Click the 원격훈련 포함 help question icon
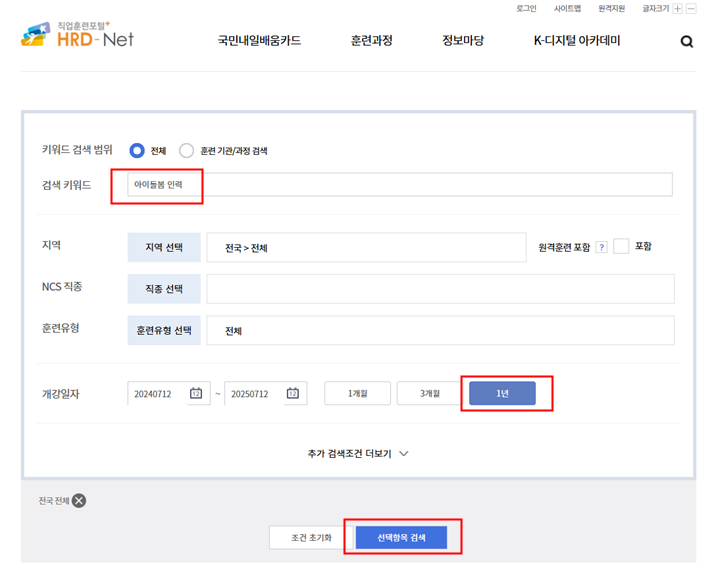 (x=602, y=247)
